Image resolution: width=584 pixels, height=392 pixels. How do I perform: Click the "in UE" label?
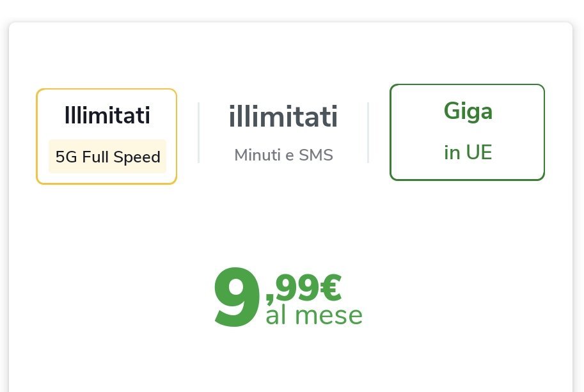468,153
